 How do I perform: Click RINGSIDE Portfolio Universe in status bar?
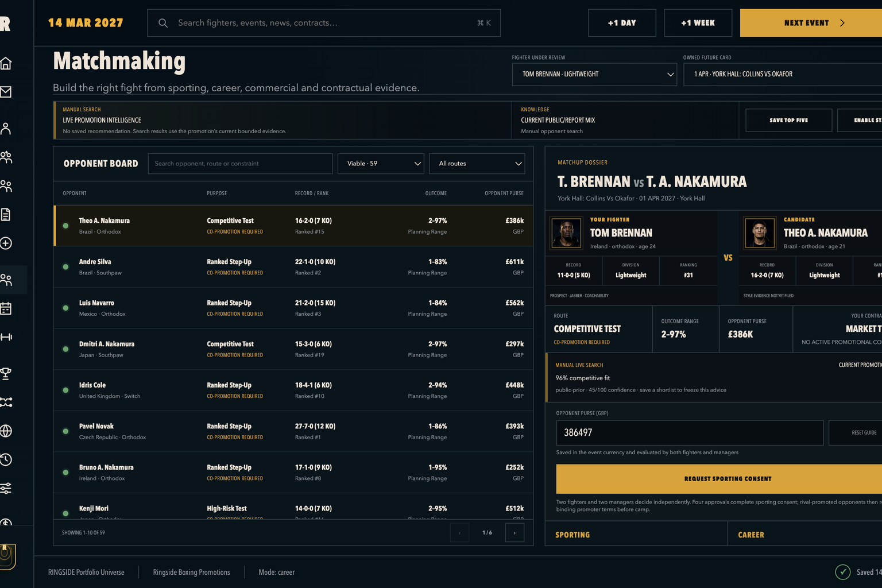click(86, 572)
